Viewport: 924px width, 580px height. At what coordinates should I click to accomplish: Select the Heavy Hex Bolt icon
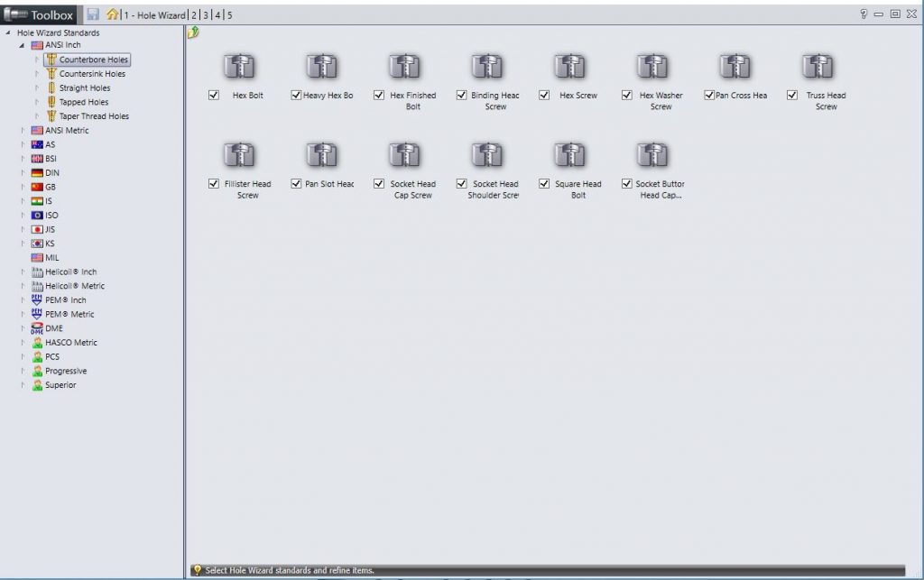322,66
